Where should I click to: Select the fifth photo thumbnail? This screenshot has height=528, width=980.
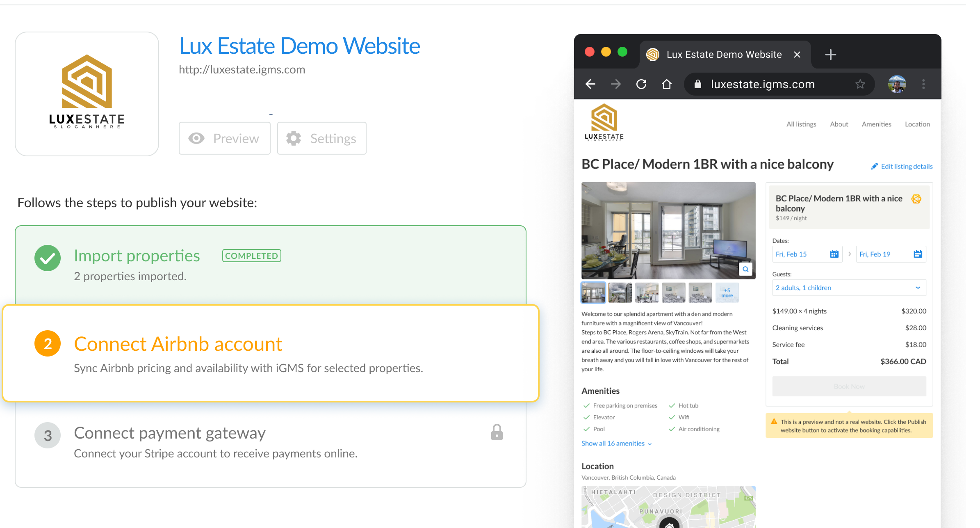pyautogui.click(x=700, y=293)
